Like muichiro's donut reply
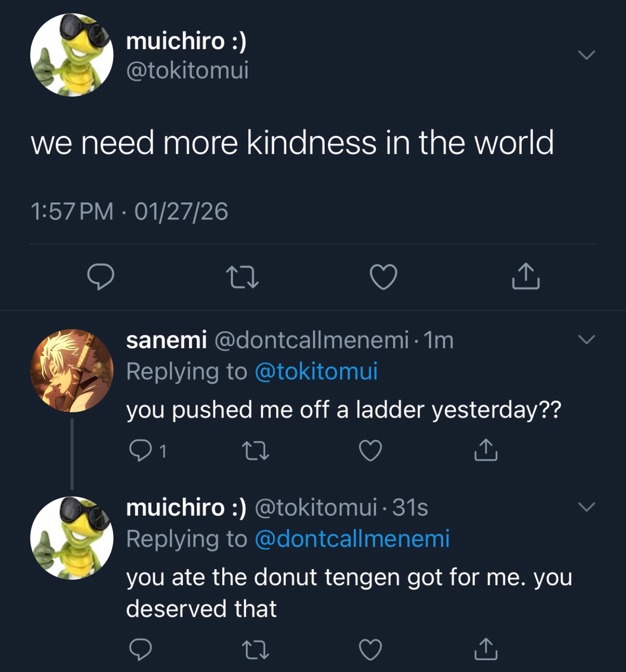This screenshot has height=672, width=626. coord(370,650)
